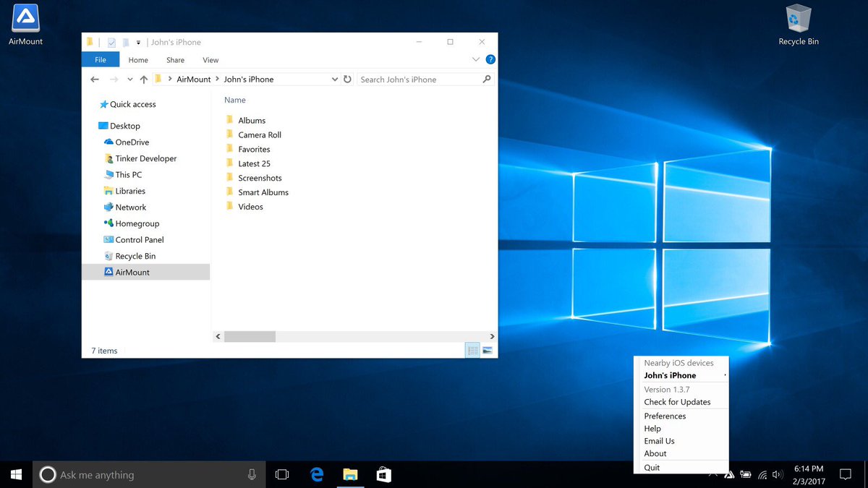Expand the ribbon with the chevron

tap(475, 60)
